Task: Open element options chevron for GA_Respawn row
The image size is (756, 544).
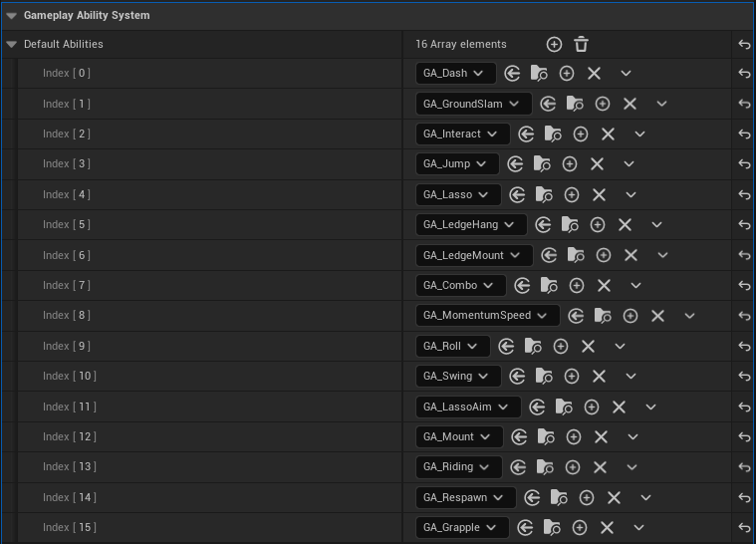Action: click(x=645, y=498)
